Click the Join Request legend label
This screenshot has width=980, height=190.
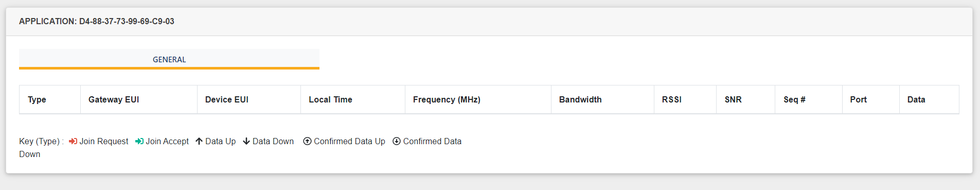(x=104, y=141)
